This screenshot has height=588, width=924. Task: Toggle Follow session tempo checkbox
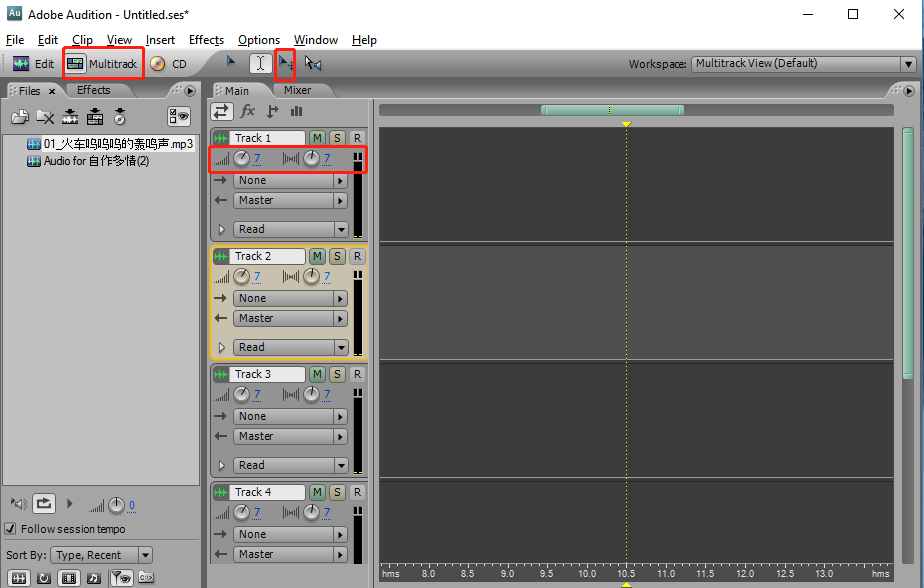coord(11,528)
